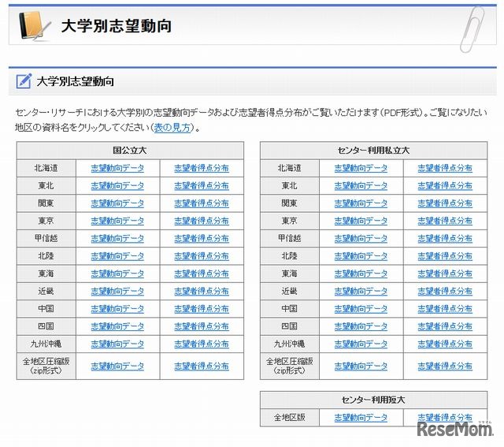Open 国公立大 九州沖縄 志望動向データ

pos(117,344)
